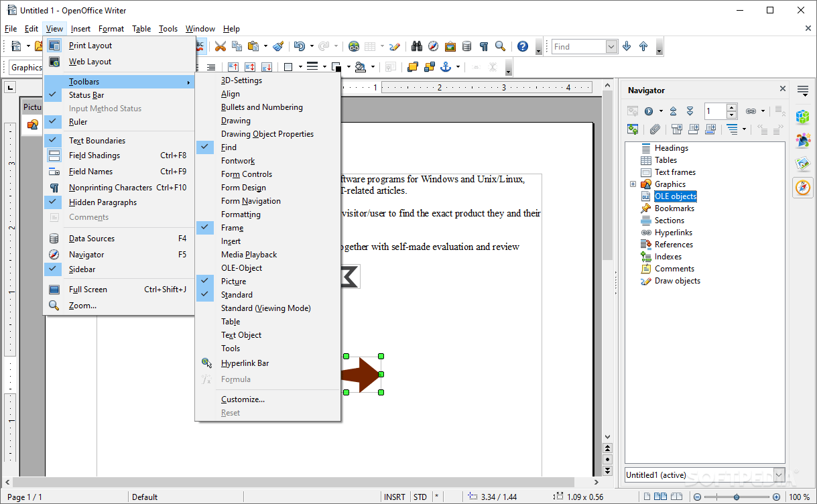
Task: Open the Find field dropdown arrow
Action: click(611, 46)
